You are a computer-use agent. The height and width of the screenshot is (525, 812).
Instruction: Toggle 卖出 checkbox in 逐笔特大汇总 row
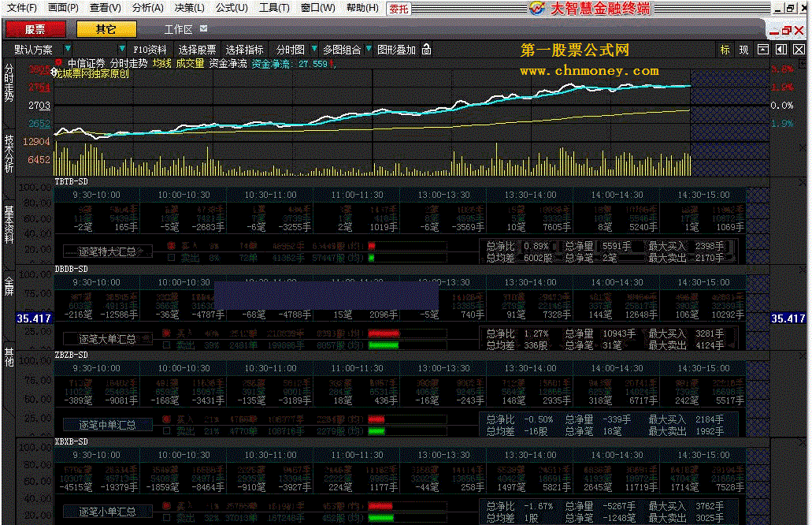tap(171, 257)
